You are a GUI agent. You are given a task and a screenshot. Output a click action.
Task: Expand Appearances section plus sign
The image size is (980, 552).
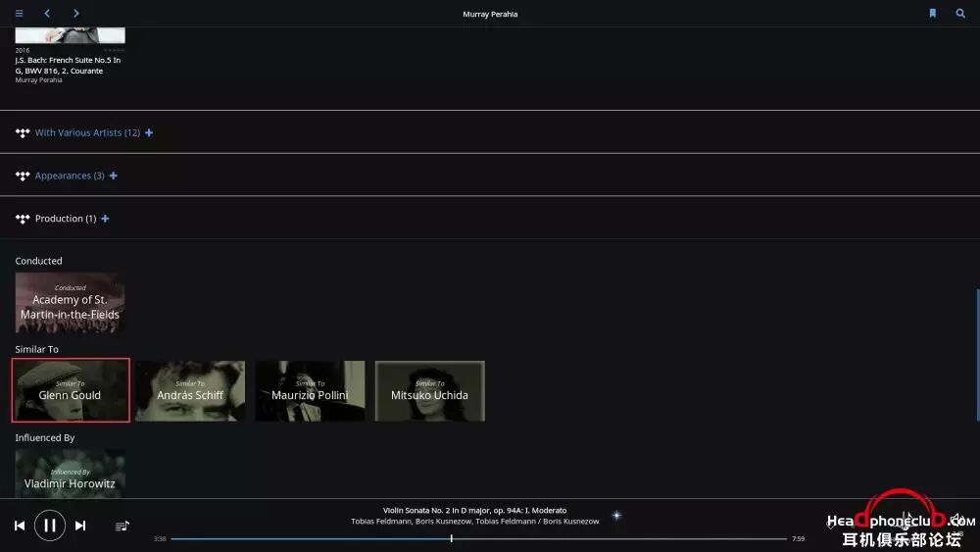coord(113,176)
